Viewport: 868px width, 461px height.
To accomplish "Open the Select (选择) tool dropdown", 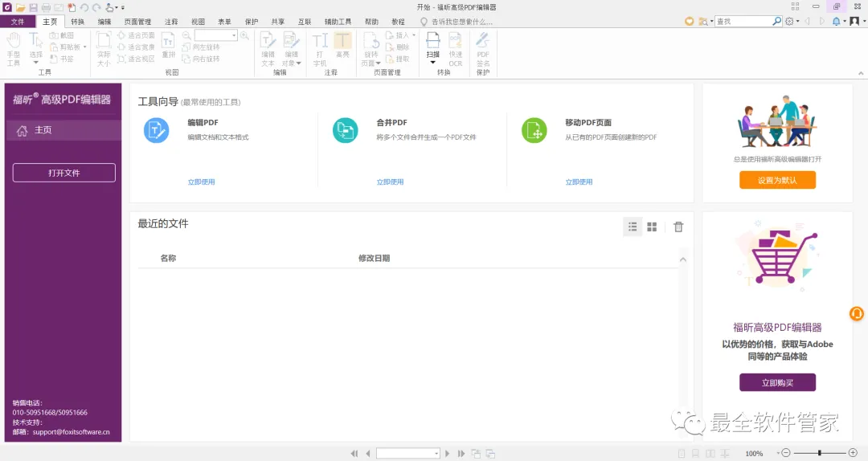I will point(36,62).
